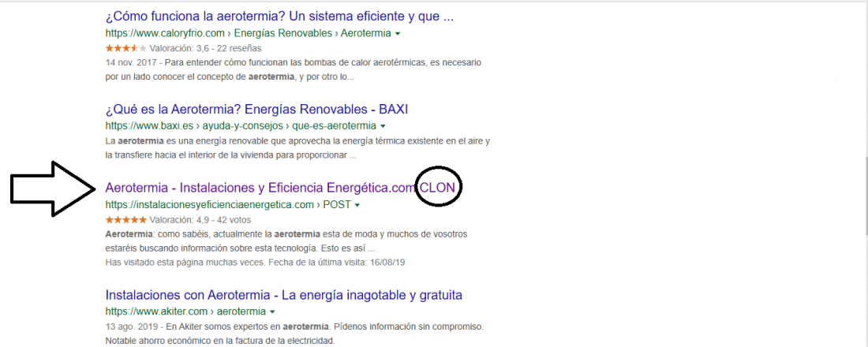Image resolution: width=868 pixels, height=347 pixels.
Task: Click the baxi.es ayuda-y-consejos URL breadcrumb
Action: pyautogui.click(x=241, y=125)
